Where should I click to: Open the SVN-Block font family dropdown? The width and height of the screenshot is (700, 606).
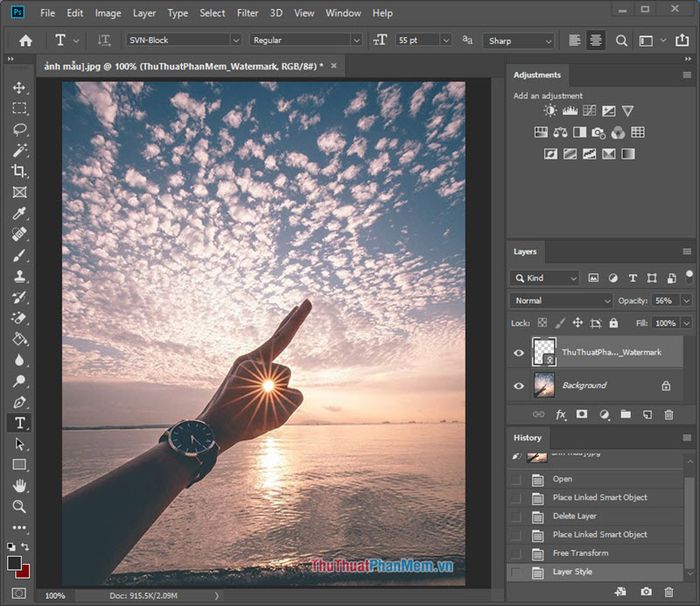[x=236, y=40]
